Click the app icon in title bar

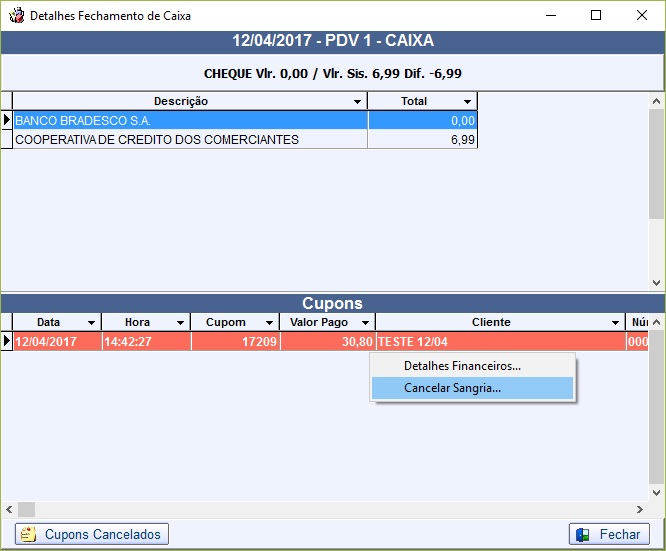tap(15, 16)
